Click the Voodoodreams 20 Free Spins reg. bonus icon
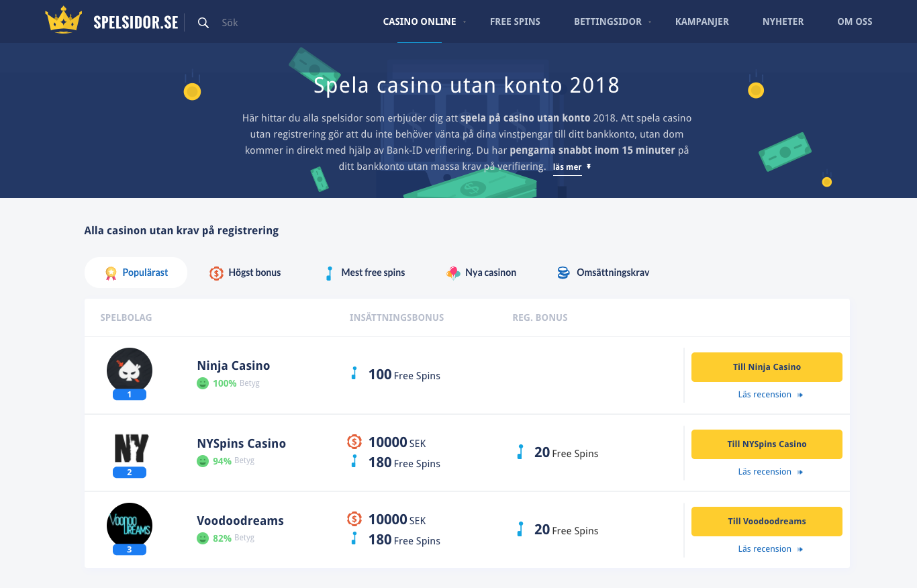This screenshot has height=588, width=917. pos(520,529)
